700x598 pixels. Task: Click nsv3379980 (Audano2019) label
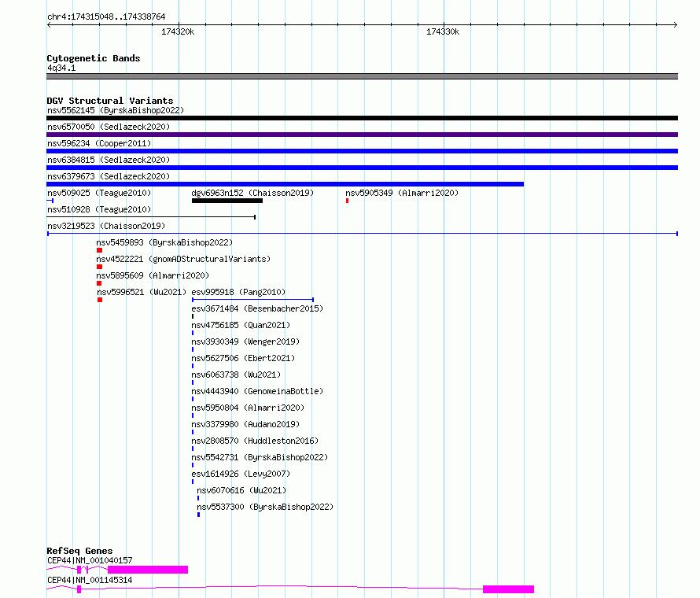(x=245, y=424)
